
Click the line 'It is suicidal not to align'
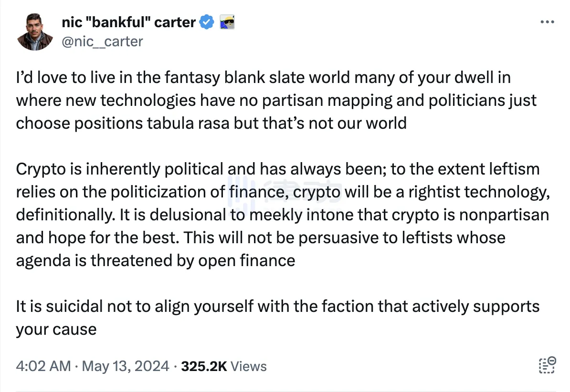(277, 307)
